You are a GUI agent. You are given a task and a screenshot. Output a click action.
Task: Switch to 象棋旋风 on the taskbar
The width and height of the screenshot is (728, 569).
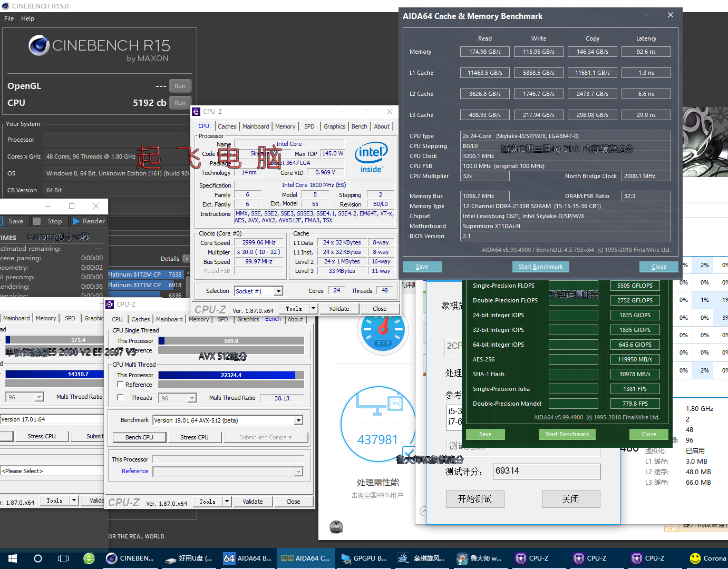click(x=422, y=558)
